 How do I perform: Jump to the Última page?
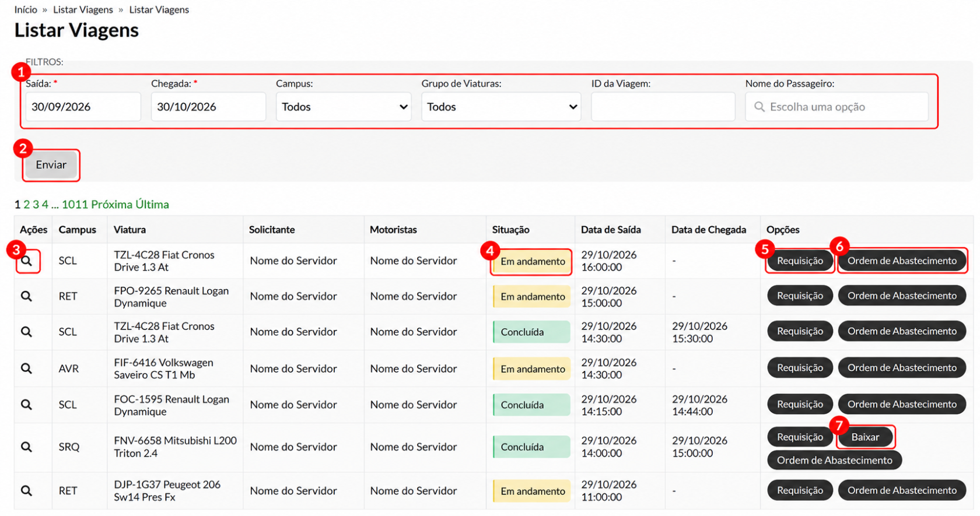pyautogui.click(x=152, y=205)
